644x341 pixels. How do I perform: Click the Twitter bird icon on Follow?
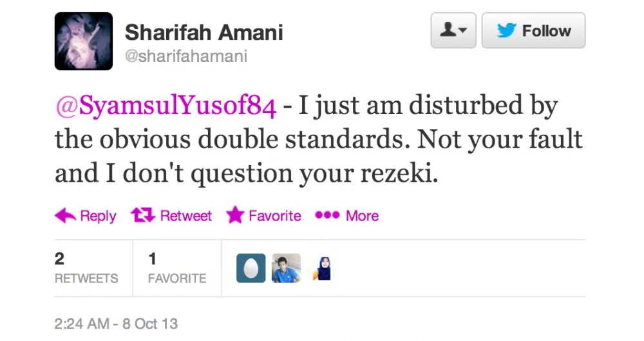pyautogui.click(x=507, y=30)
